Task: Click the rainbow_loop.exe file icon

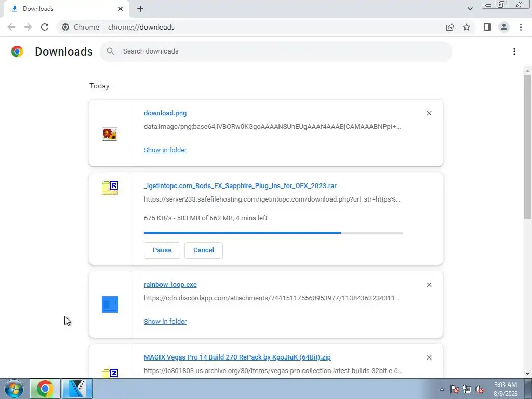Action: pos(110,304)
